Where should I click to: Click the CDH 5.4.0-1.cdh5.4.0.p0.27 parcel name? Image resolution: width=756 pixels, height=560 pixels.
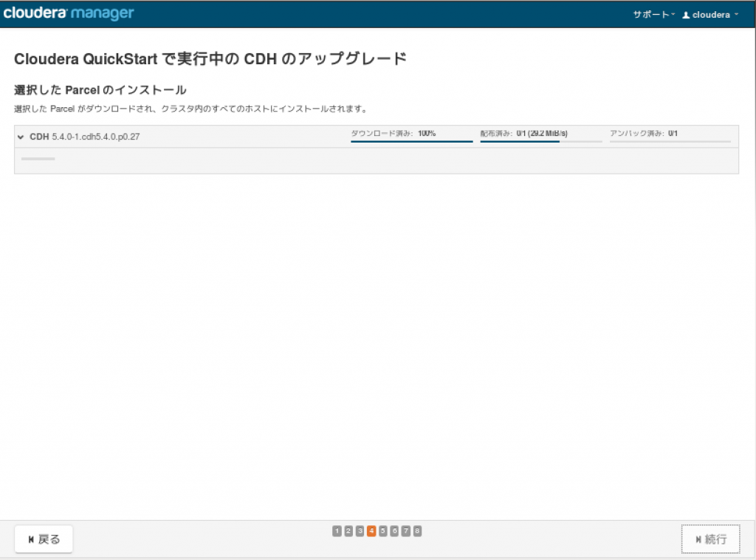(x=85, y=137)
